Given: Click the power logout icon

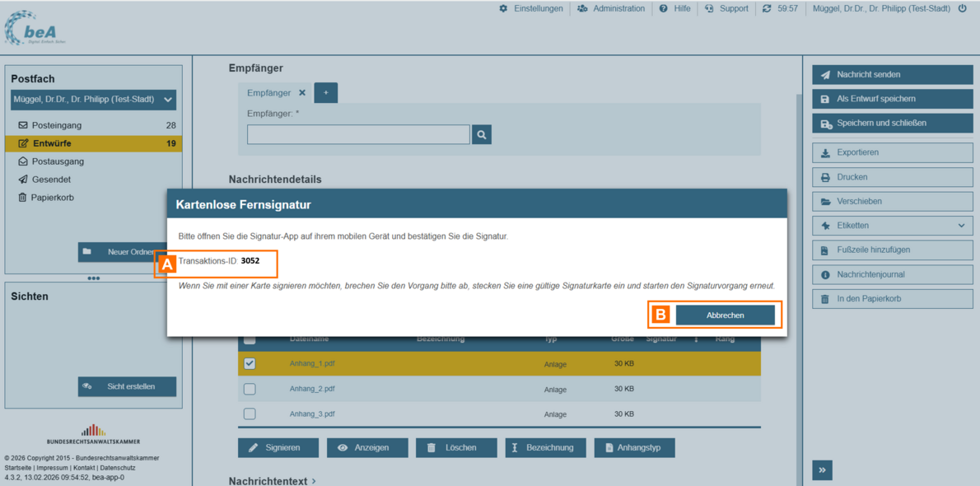Looking at the screenshot, I should pyautogui.click(x=962, y=9).
